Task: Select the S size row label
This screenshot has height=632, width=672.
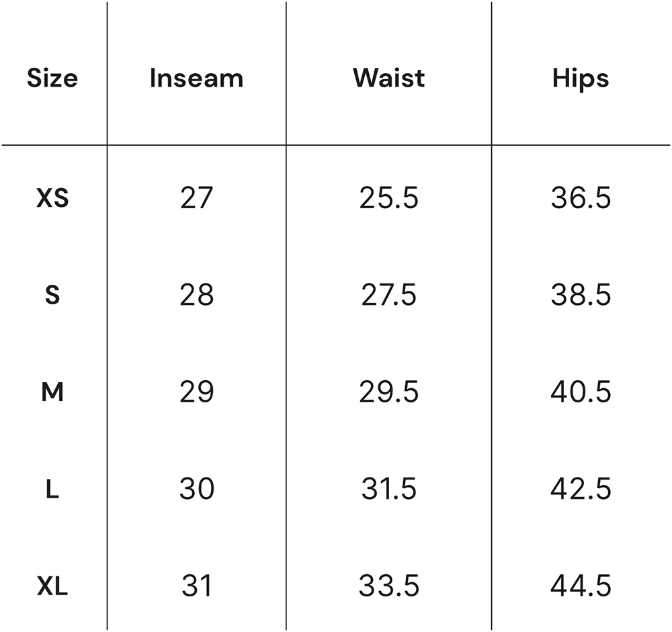Action: 52,296
